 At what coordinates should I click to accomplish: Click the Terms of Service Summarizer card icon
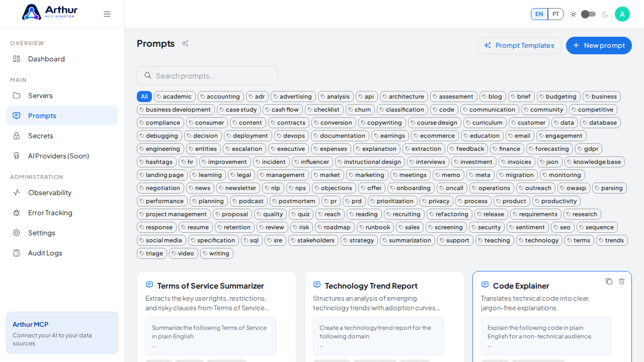coord(149,285)
